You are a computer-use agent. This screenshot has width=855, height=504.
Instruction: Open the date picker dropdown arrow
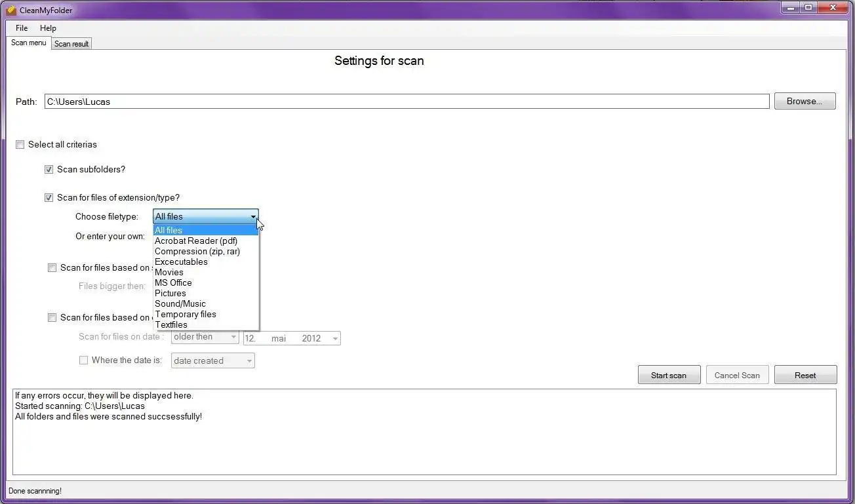[335, 338]
